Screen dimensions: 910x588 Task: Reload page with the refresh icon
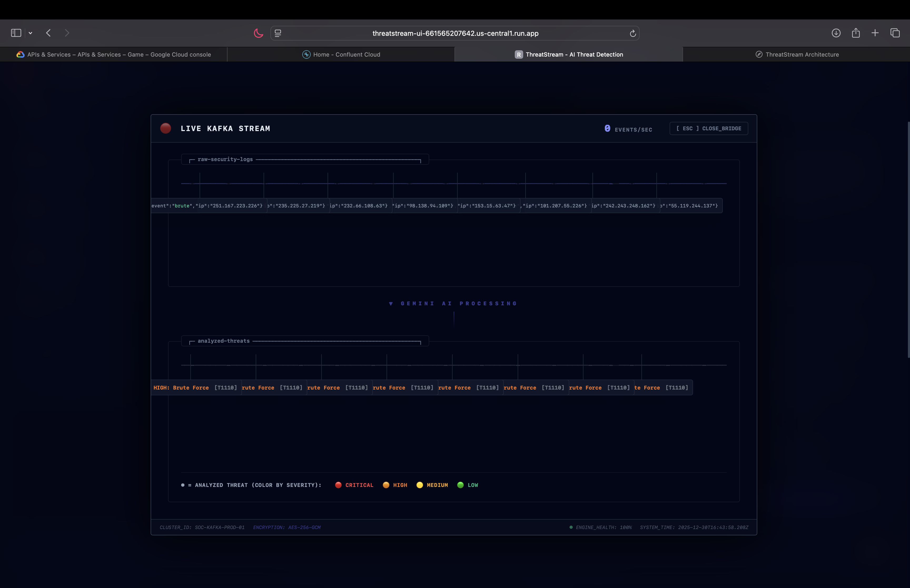click(632, 33)
